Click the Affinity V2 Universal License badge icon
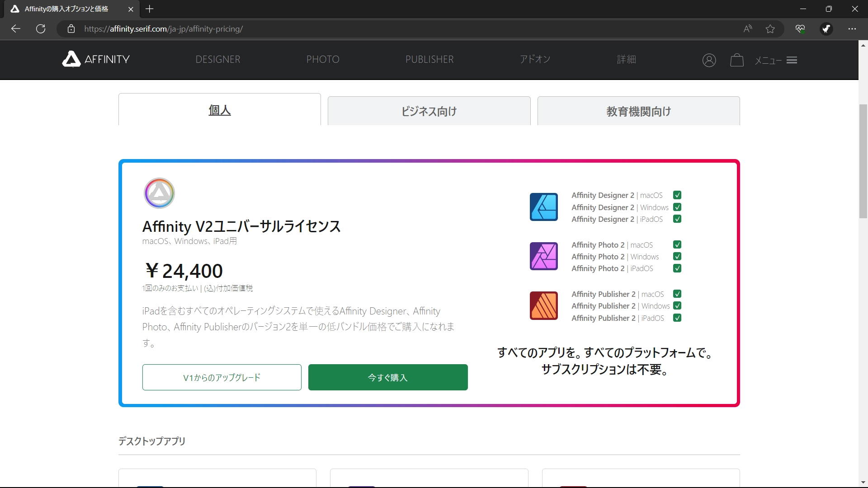 (x=159, y=193)
